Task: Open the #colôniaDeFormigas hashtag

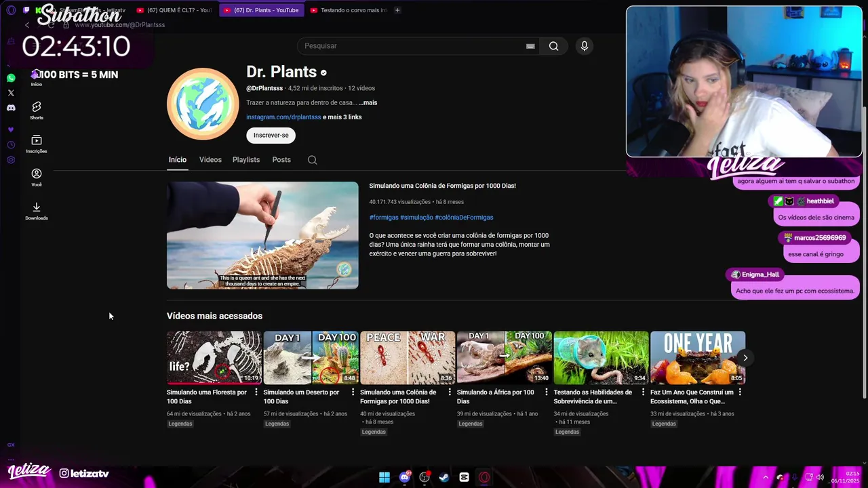Action: (465, 218)
